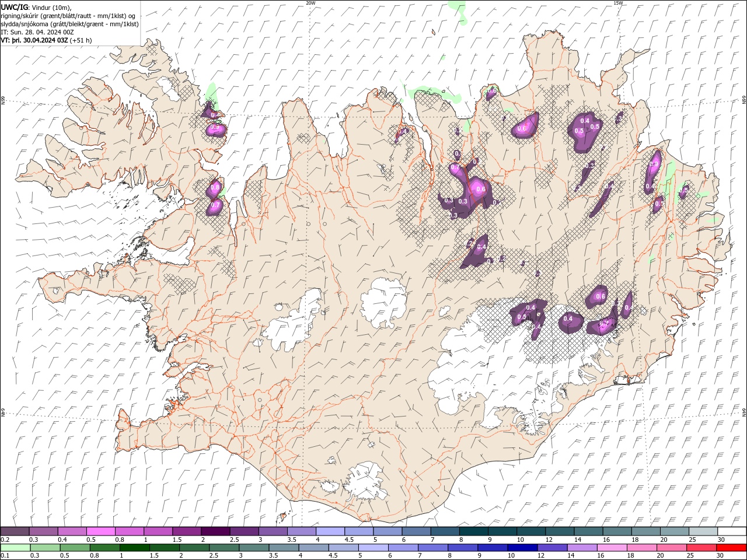Screen dimensions: 747x560
Task: Click the top-row legend swatch labeled 0.2
Action: [15, 531]
